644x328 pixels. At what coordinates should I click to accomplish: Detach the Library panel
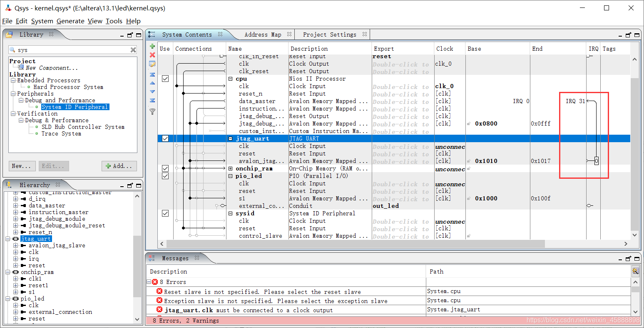pyautogui.click(x=130, y=35)
